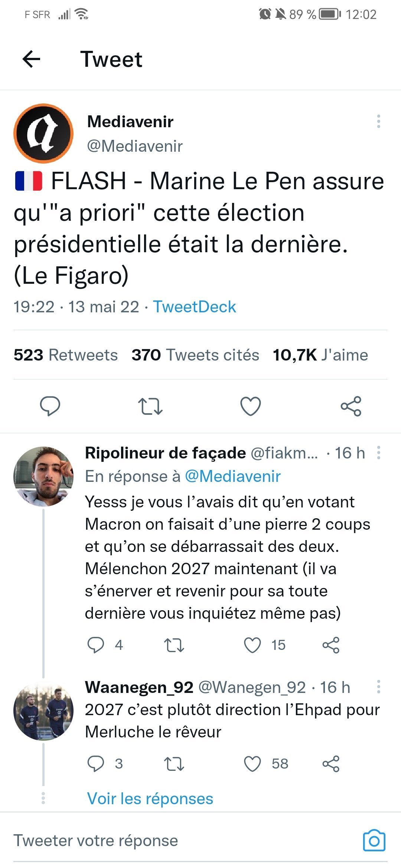This screenshot has width=401, height=868.
Task: View the 370 Tweets cités list
Action: (x=195, y=355)
